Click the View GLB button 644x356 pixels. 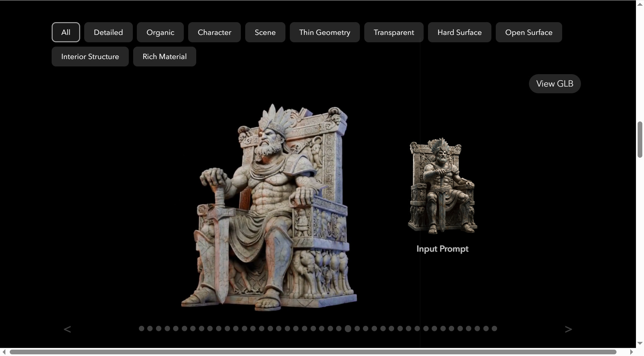[x=554, y=84]
